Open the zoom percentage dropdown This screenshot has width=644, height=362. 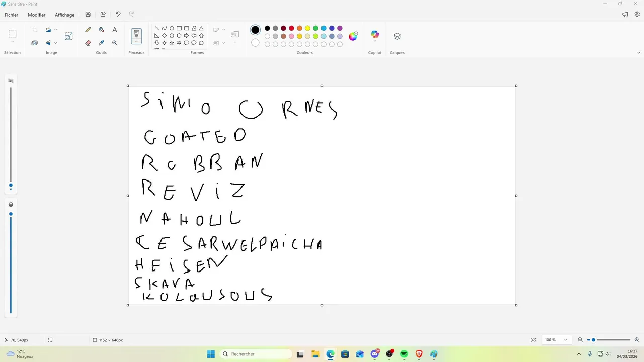tap(565, 340)
